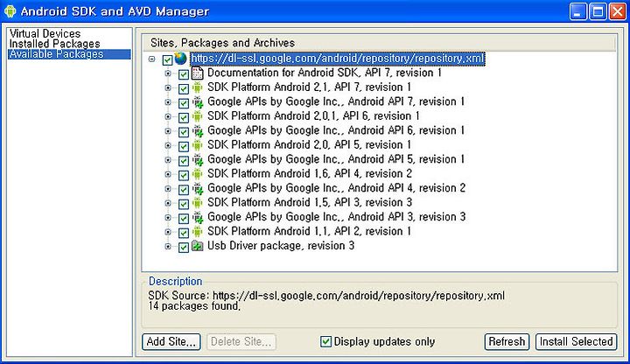This screenshot has width=630, height=364.
Task: Select Available Packages in sidebar
Action: point(69,54)
